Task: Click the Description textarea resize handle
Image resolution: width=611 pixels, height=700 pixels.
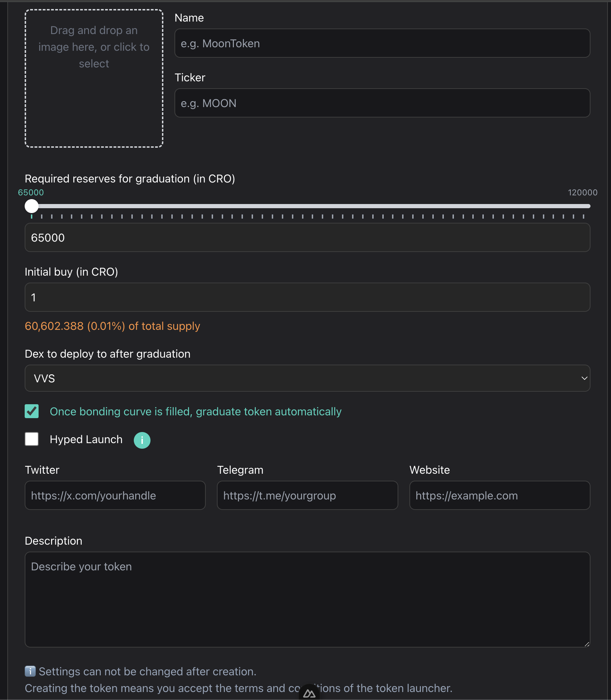Action: [x=587, y=644]
